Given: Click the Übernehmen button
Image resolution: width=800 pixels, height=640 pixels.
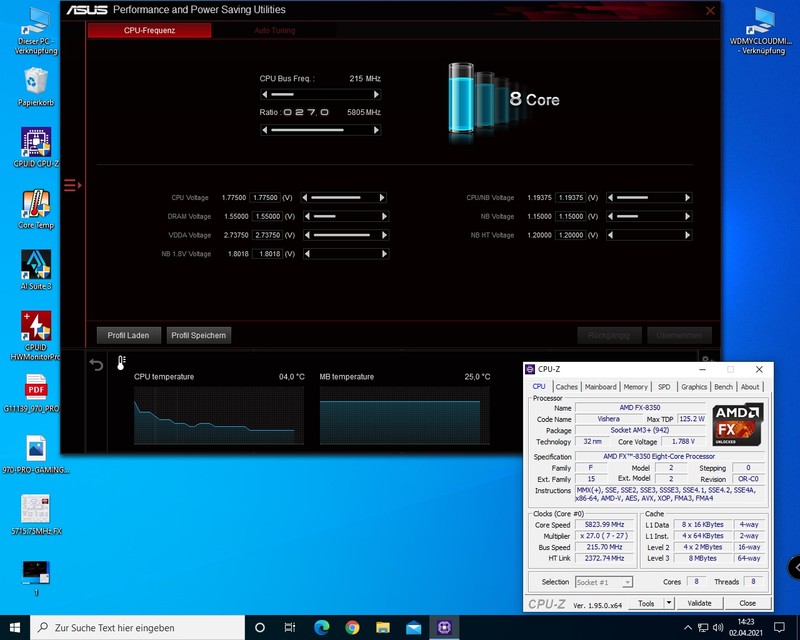Looking at the screenshot, I should click(680, 335).
